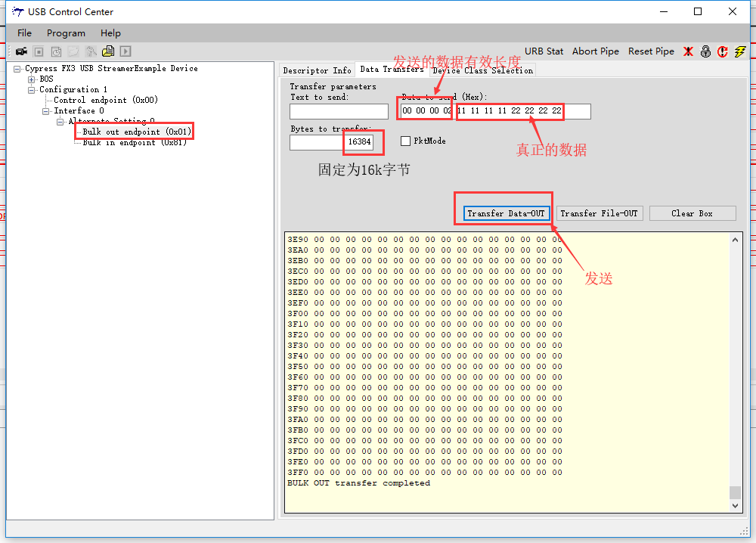756x543 pixels.
Task: Click the Clear Box button
Action: pos(692,213)
